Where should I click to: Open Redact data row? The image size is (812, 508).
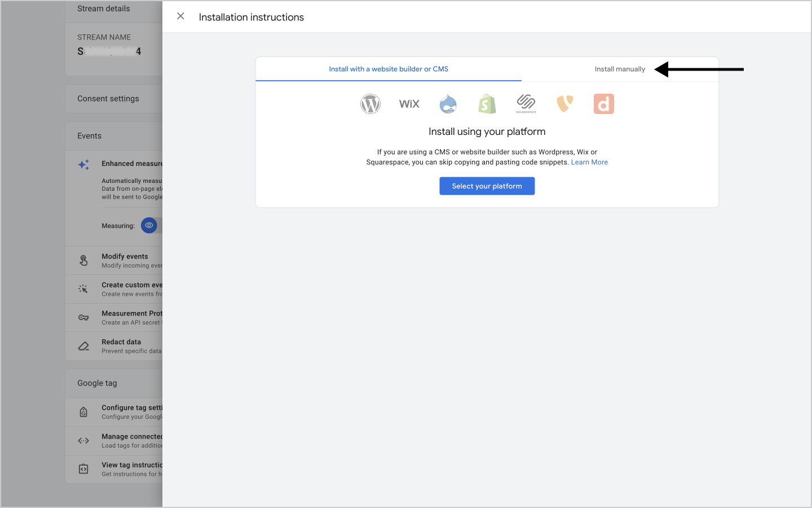coord(114,346)
